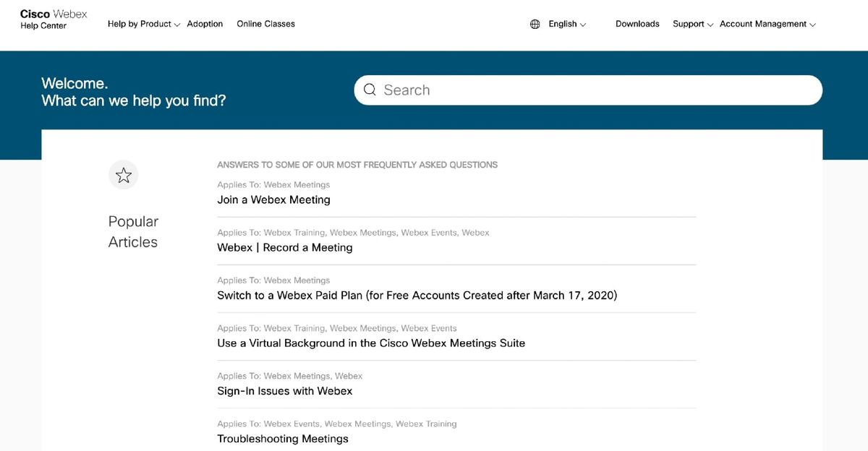
Task: Select the Adoption navigation item
Action: point(205,24)
